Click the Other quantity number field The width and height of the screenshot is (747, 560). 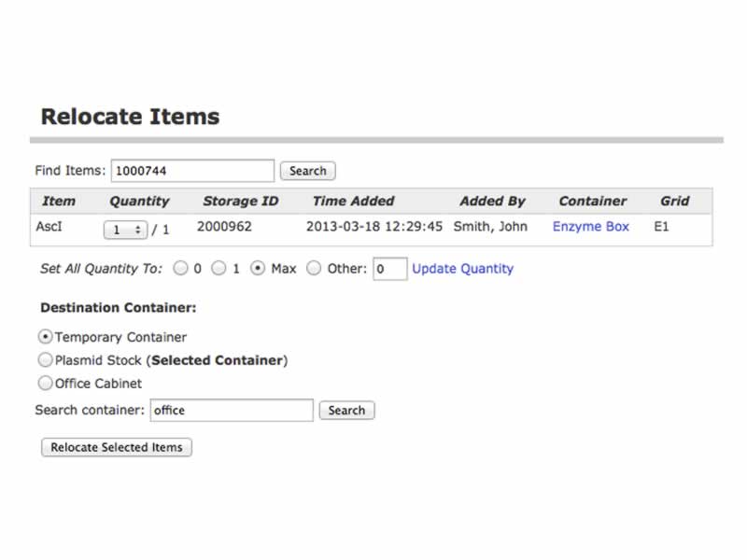coord(389,269)
